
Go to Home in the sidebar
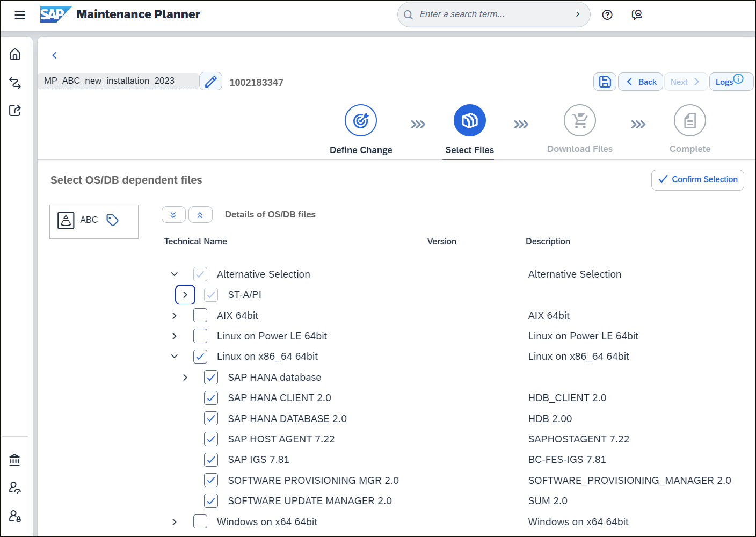click(x=15, y=54)
